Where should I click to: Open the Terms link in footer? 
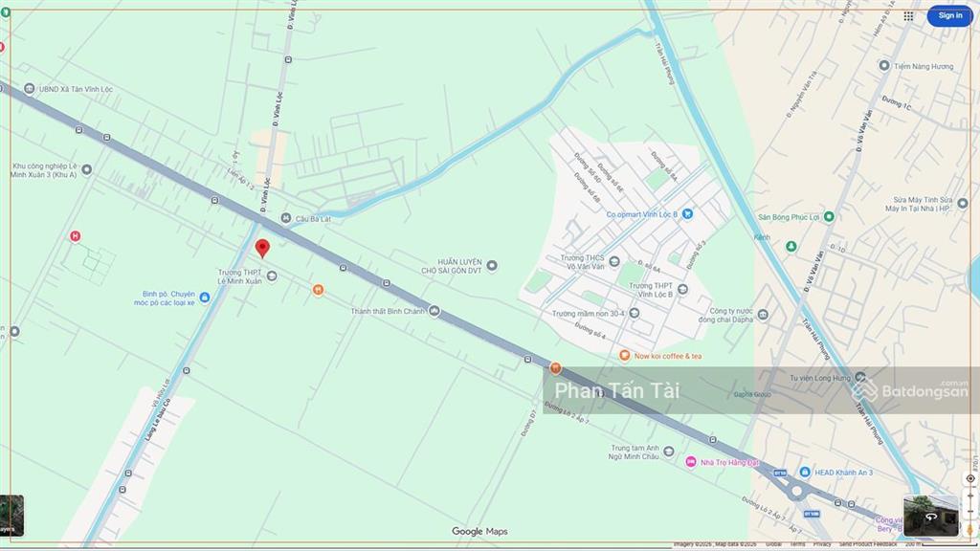(x=797, y=544)
